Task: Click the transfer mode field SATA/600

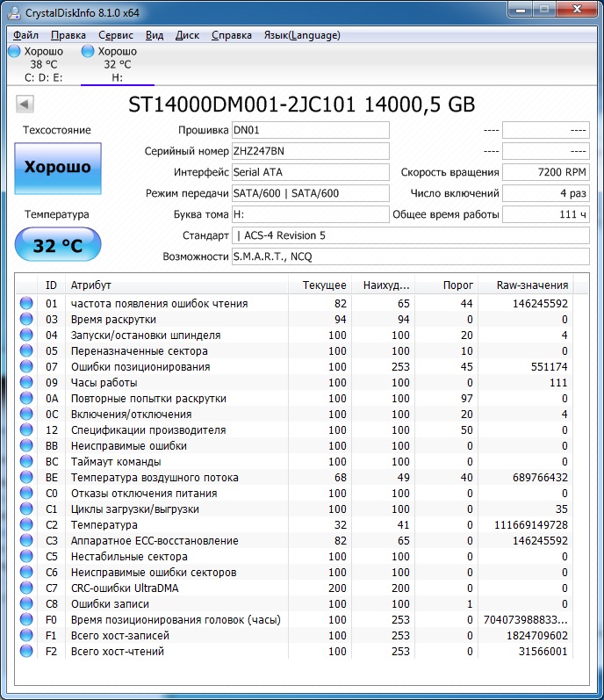Action: tap(311, 193)
